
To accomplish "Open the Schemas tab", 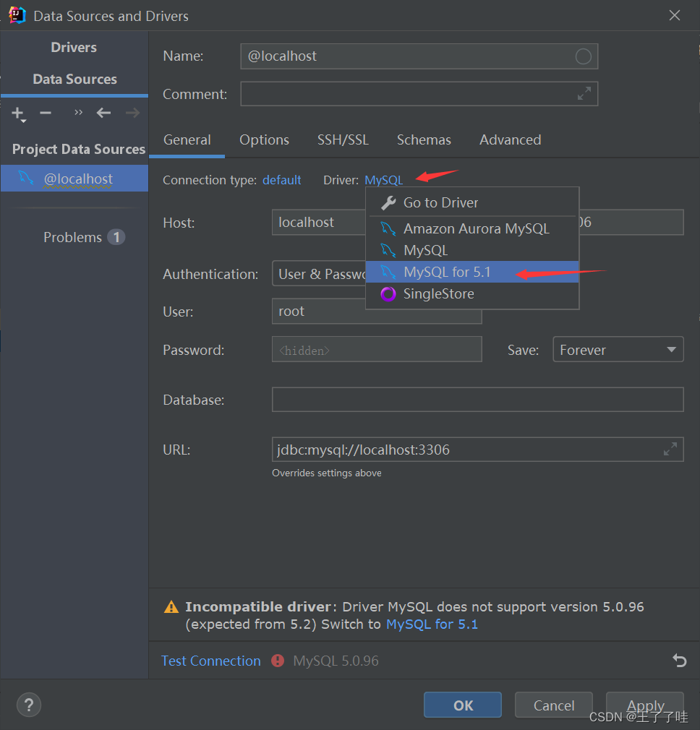I will (424, 139).
